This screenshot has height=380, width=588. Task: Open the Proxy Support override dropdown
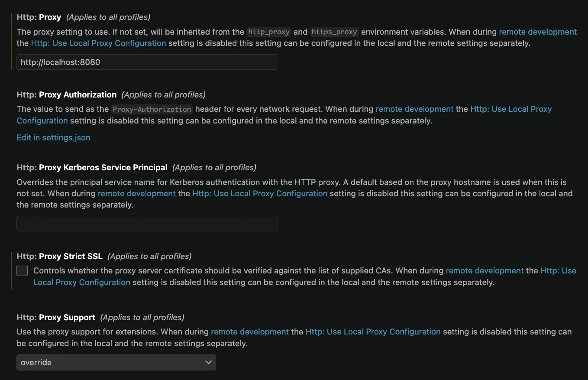click(116, 362)
